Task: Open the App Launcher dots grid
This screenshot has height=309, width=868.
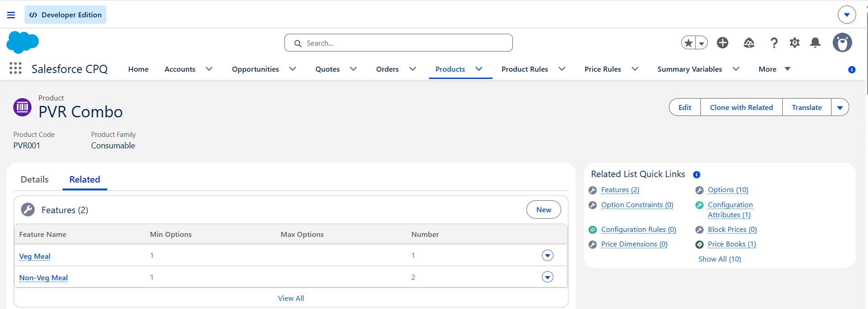Action: click(x=16, y=68)
